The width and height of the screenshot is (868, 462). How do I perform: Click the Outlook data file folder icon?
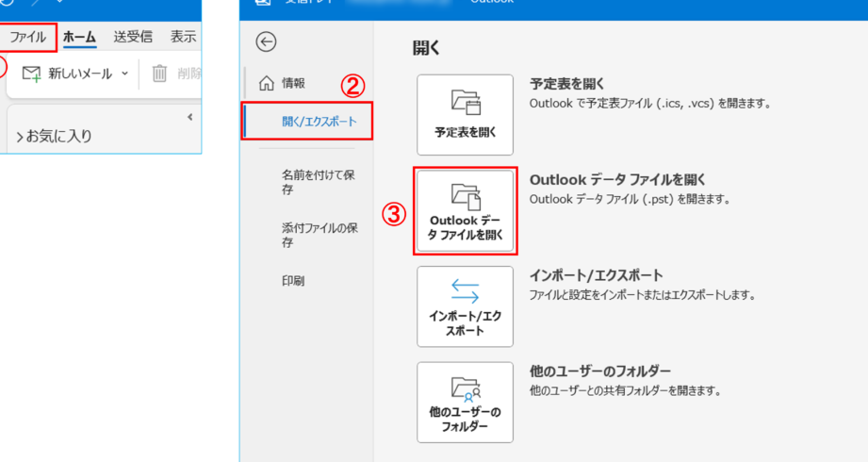tap(466, 197)
